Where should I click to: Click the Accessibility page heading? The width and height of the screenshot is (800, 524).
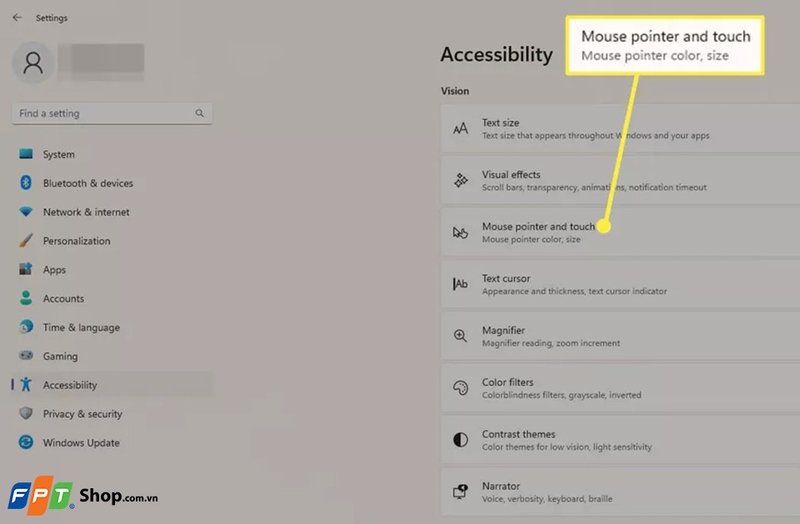coord(496,55)
